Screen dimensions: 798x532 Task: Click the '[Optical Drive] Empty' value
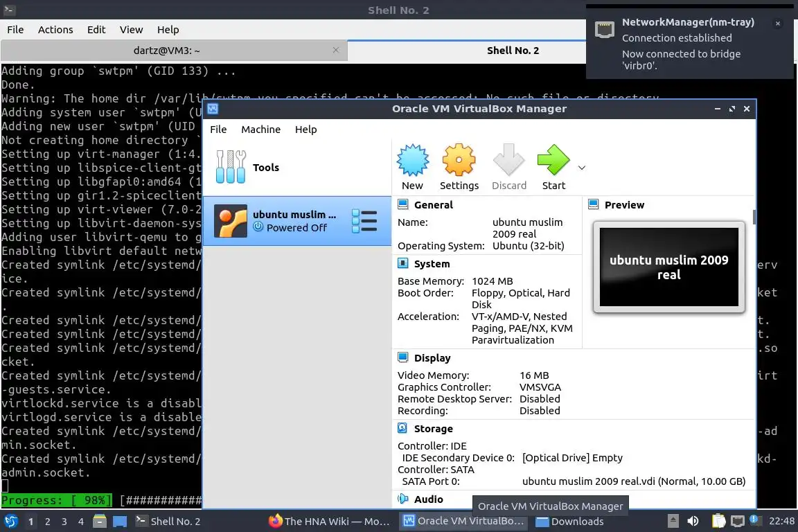(572, 458)
